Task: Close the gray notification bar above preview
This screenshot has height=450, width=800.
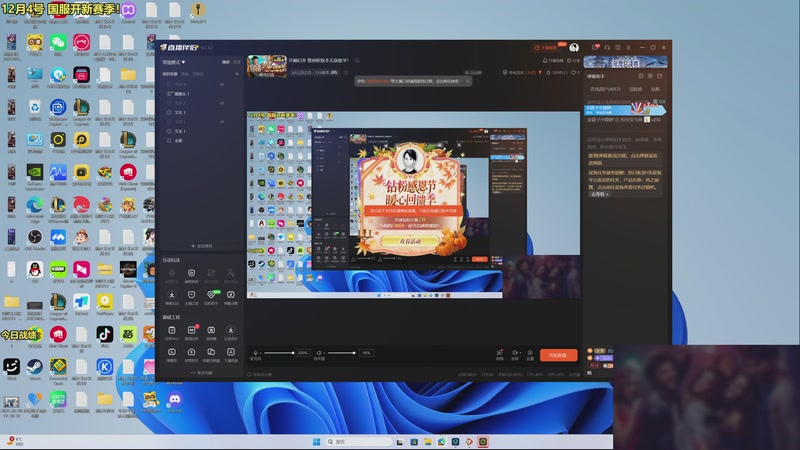Action: [467, 81]
